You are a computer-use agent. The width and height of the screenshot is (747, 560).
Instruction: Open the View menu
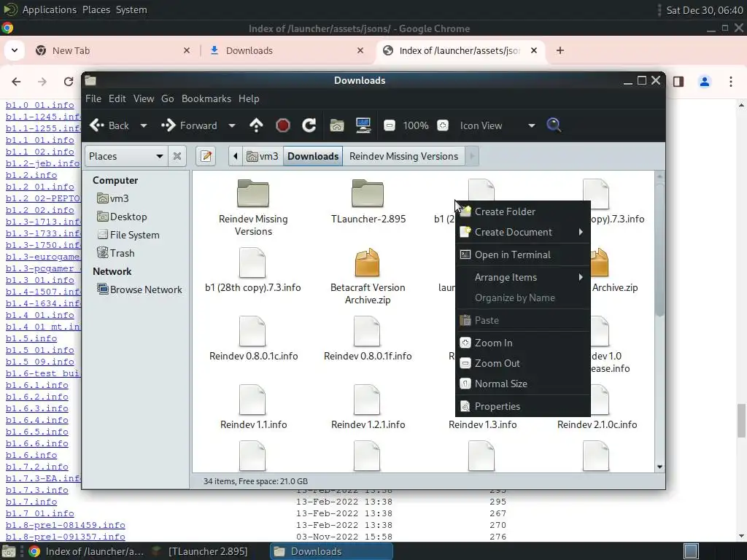[x=144, y=98]
